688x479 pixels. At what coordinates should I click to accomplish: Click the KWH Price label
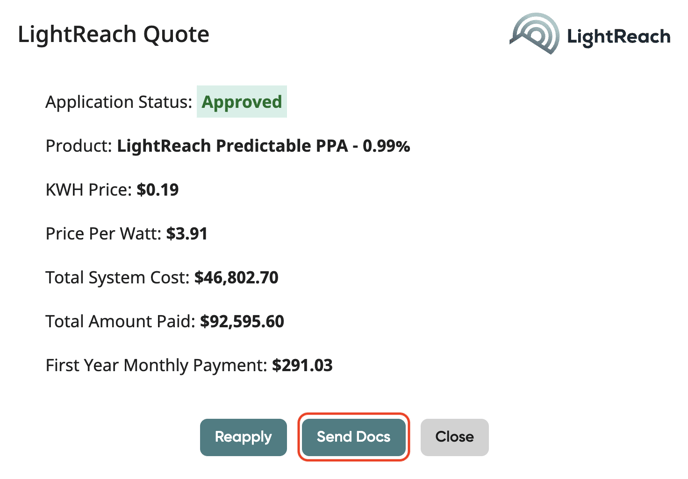point(89,189)
